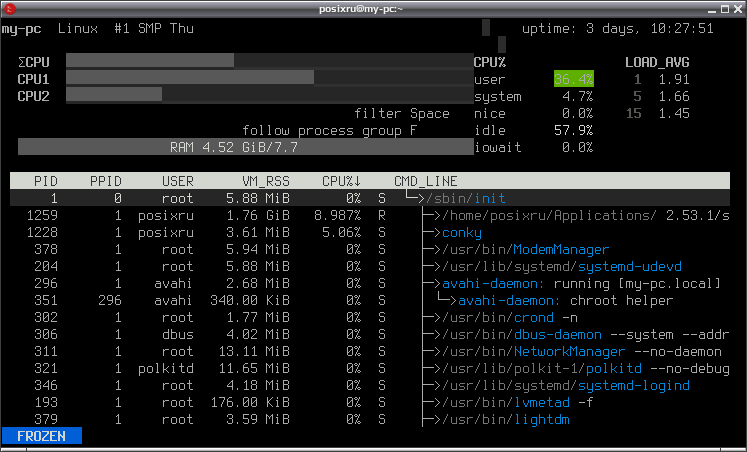Click the 'Linux #1 SMP Thu' kernel text
Screen dimensions: 747x452
pyautogui.click(x=126, y=29)
